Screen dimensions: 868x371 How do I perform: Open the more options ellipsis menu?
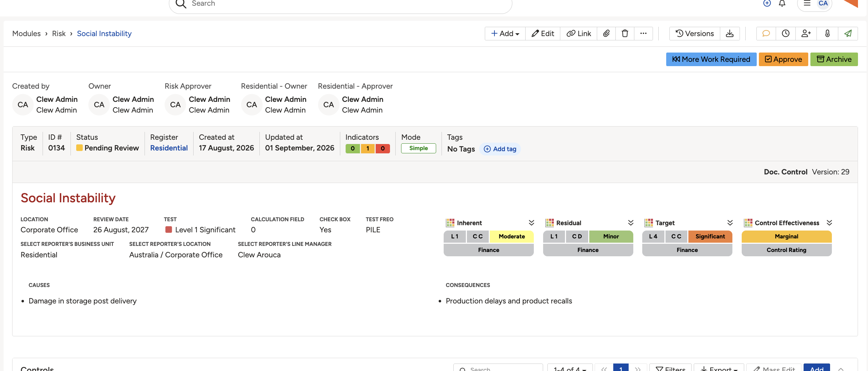tap(643, 34)
